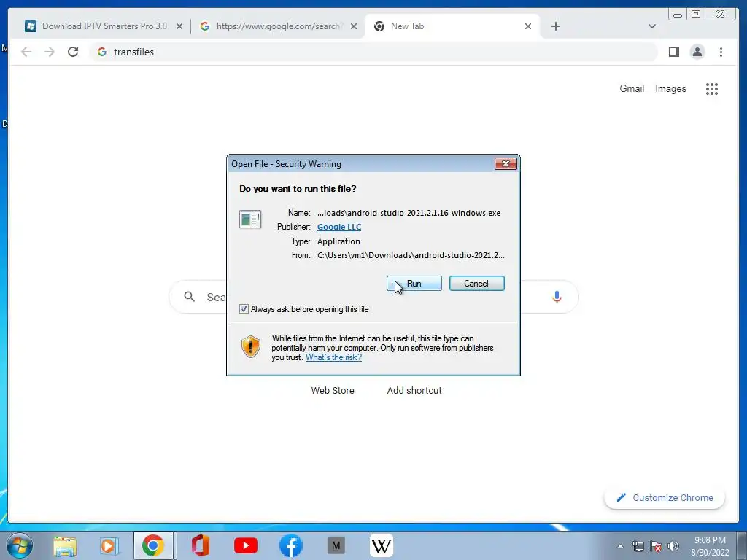Go forward with Chrome forward arrow
Screen dimensions: 747x560
click(50, 52)
